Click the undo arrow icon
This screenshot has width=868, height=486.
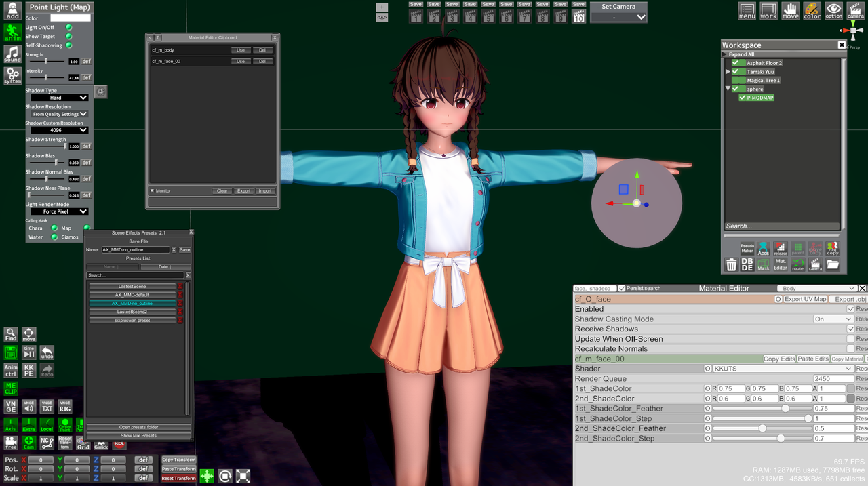tap(47, 352)
